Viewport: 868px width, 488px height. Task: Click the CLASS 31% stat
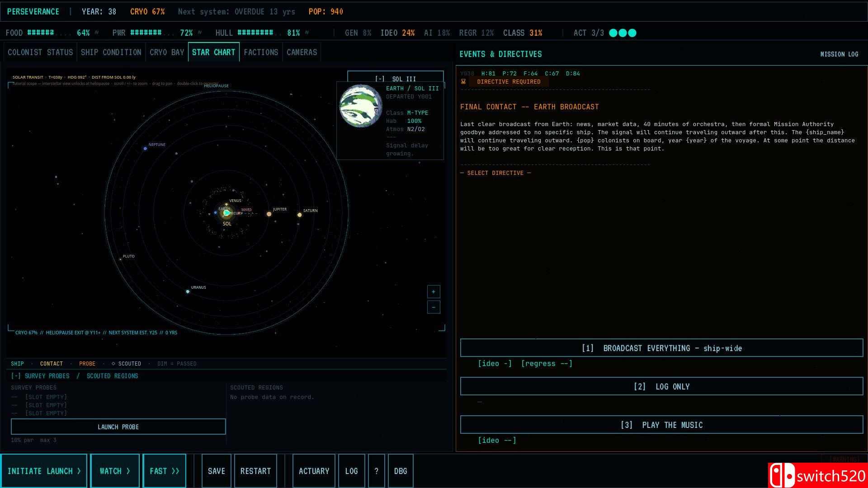point(523,33)
